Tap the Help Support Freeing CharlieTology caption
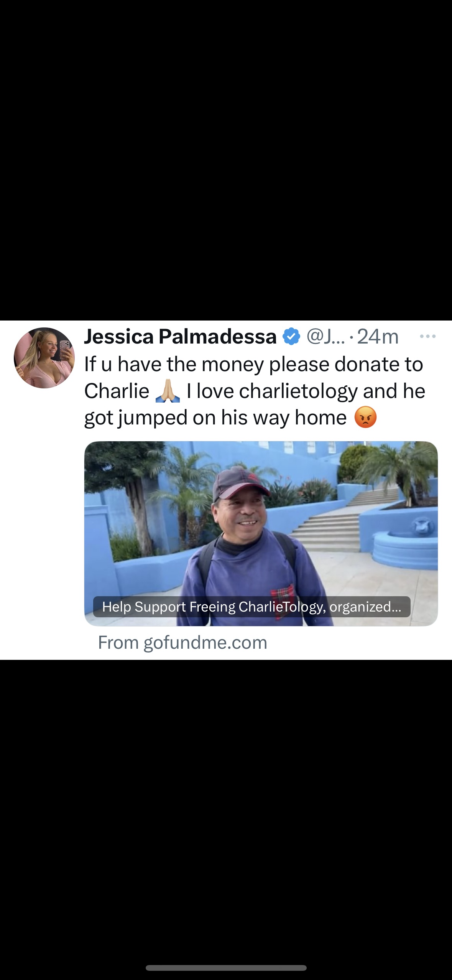 [x=251, y=607]
